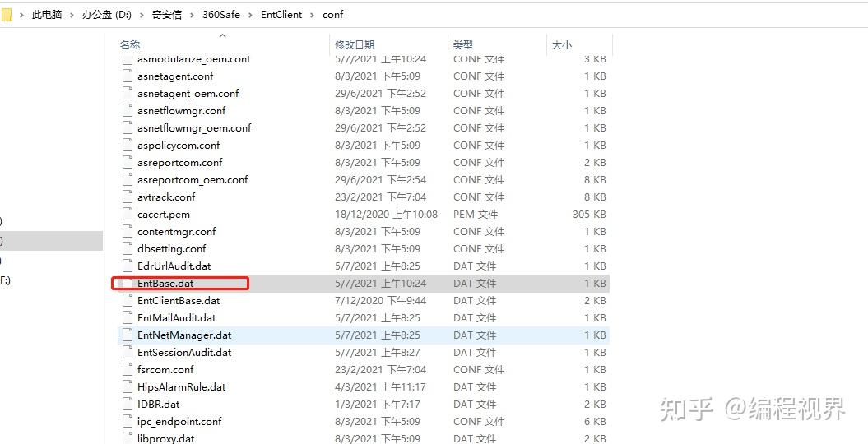Go to EntClient folder in the address bar

coord(281,15)
